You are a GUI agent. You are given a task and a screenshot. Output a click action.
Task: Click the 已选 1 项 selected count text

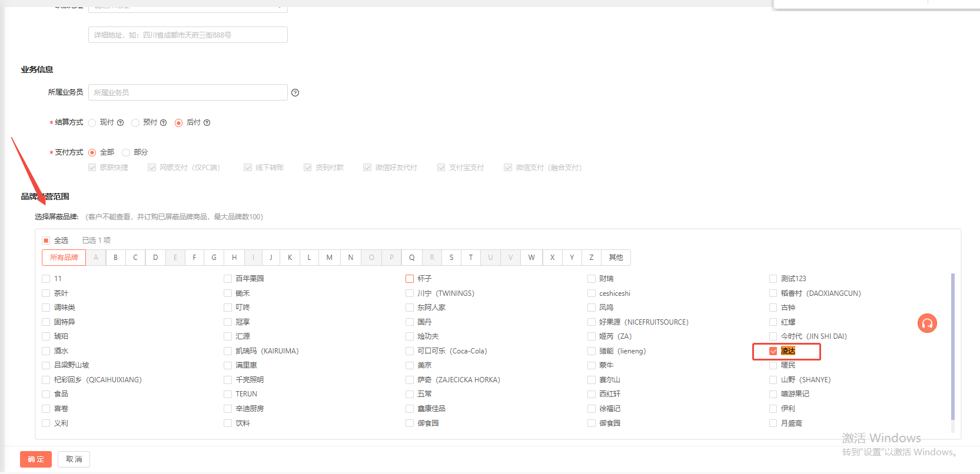97,241
